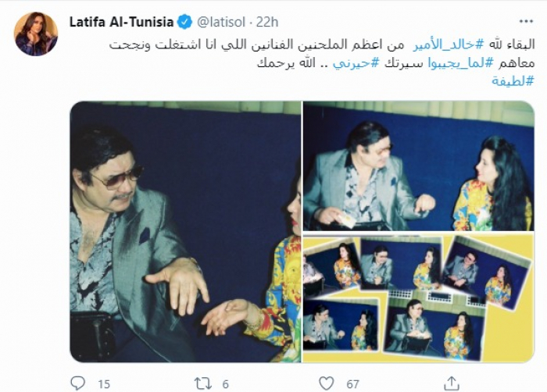Open the 22h timestamp link

(267, 22)
